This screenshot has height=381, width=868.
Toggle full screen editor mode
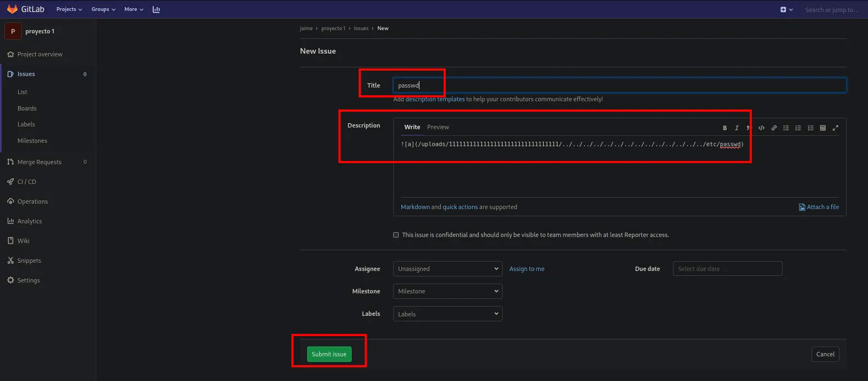tap(835, 128)
